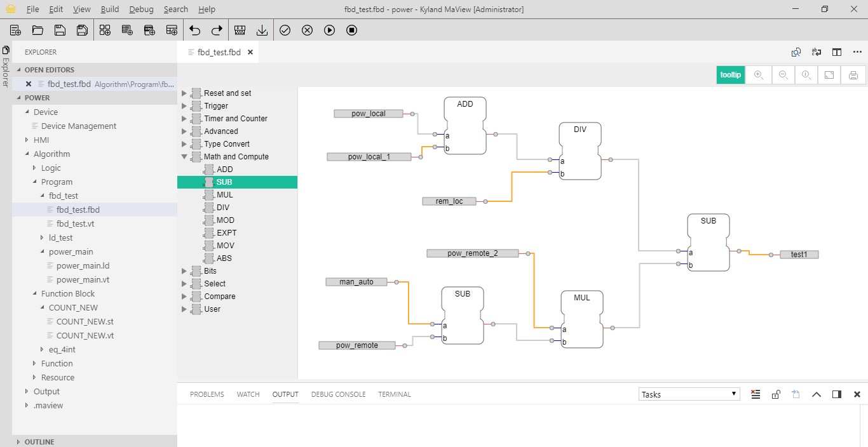Open the Tasks dropdown in output panel
Screen dimensions: 868x447
pyautogui.click(x=689, y=394)
